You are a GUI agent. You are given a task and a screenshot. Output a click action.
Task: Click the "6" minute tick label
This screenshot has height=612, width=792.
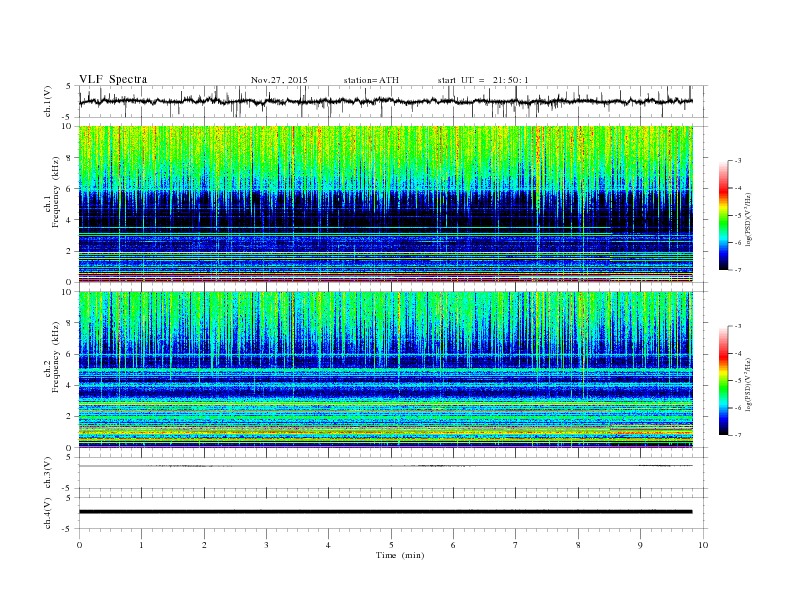(453, 545)
